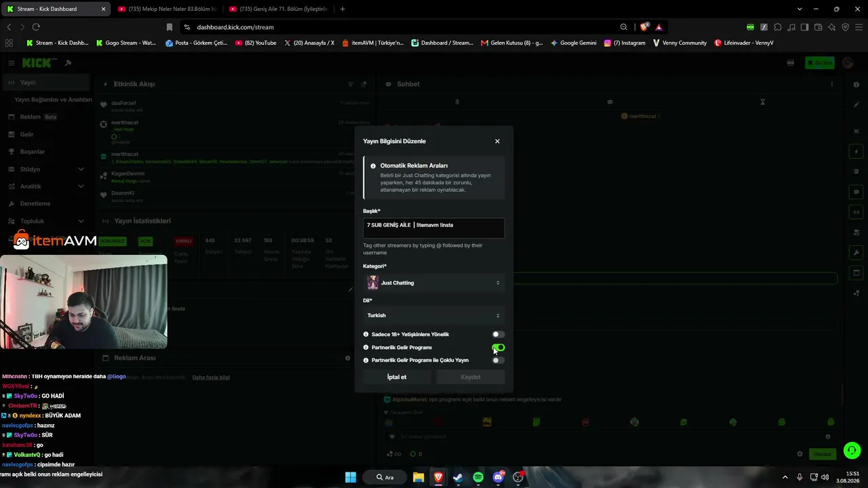Switch to the Geniş Aile 71. Bölüm tab

tap(278, 9)
